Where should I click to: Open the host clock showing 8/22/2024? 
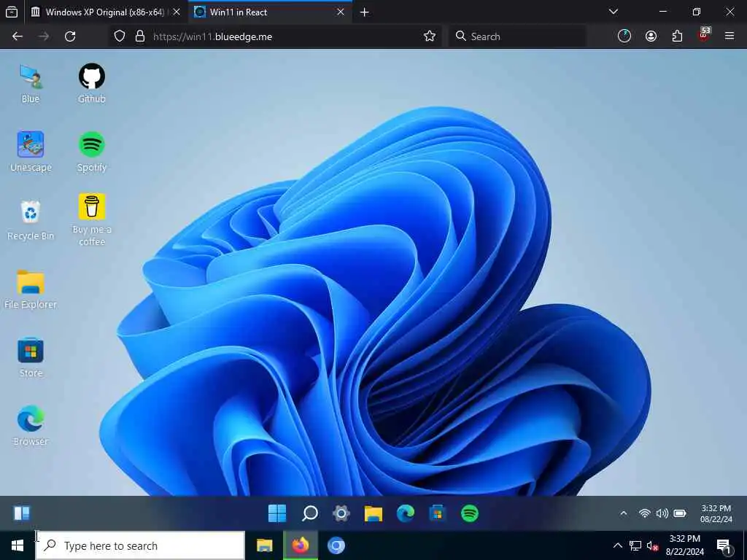tap(684, 545)
